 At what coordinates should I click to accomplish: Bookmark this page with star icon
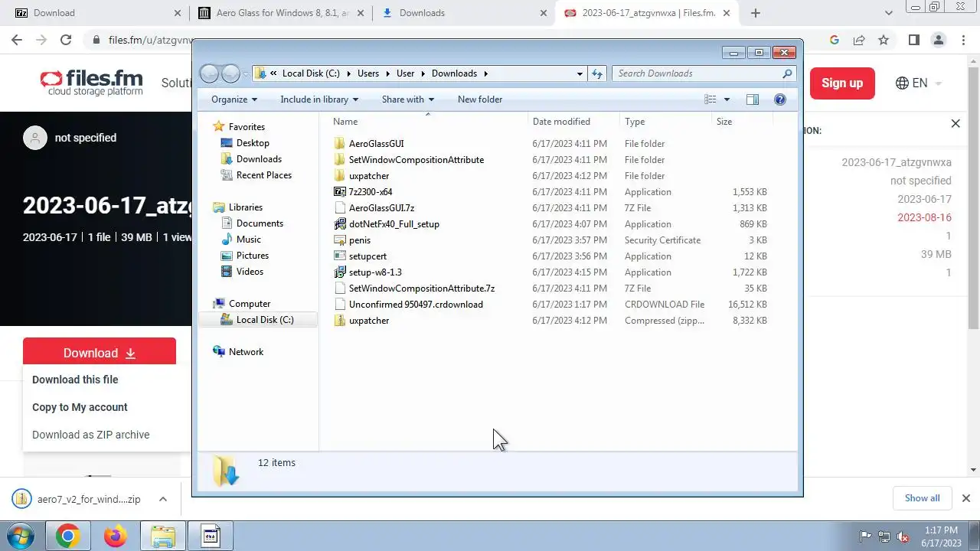(x=884, y=40)
